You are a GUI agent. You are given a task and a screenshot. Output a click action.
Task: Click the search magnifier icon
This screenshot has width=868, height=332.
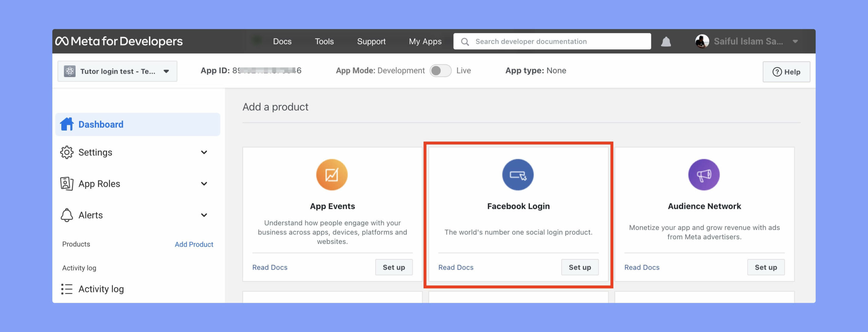(x=465, y=42)
